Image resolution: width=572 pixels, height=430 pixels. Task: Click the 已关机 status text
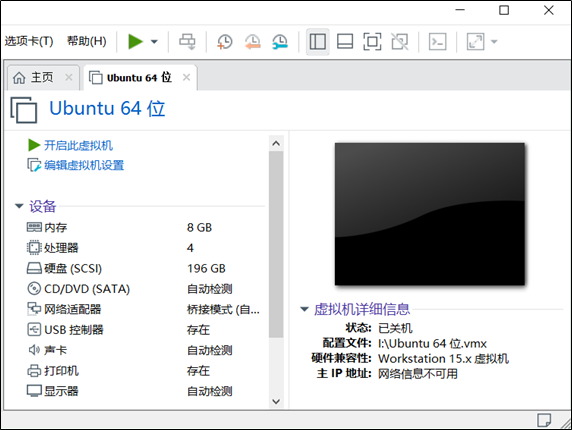(395, 328)
